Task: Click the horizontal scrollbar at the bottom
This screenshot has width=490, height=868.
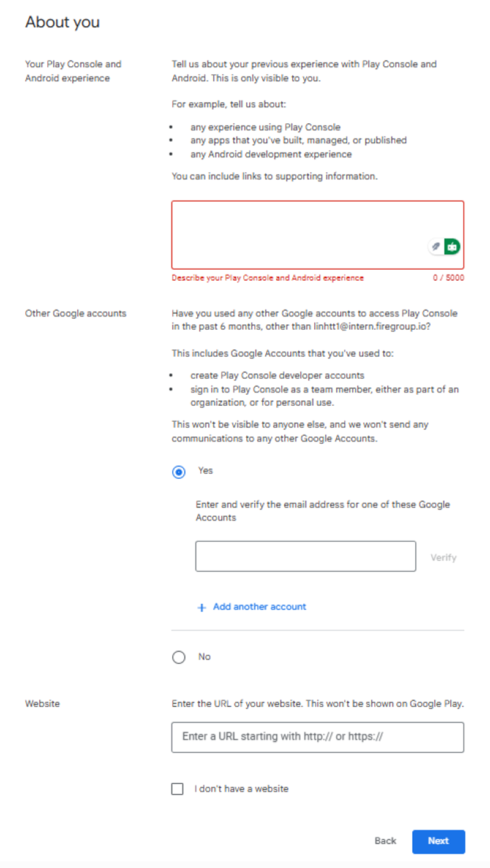Action: click(x=245, y=864)
